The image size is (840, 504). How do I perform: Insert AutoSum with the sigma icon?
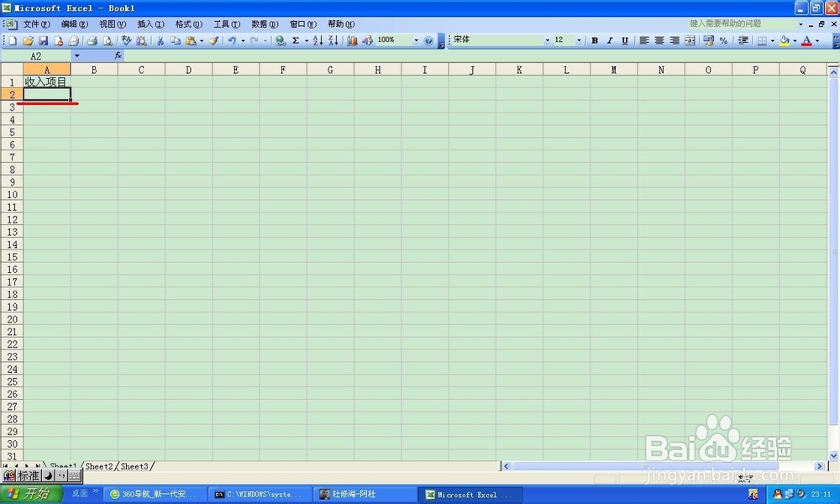pos(296,40)
